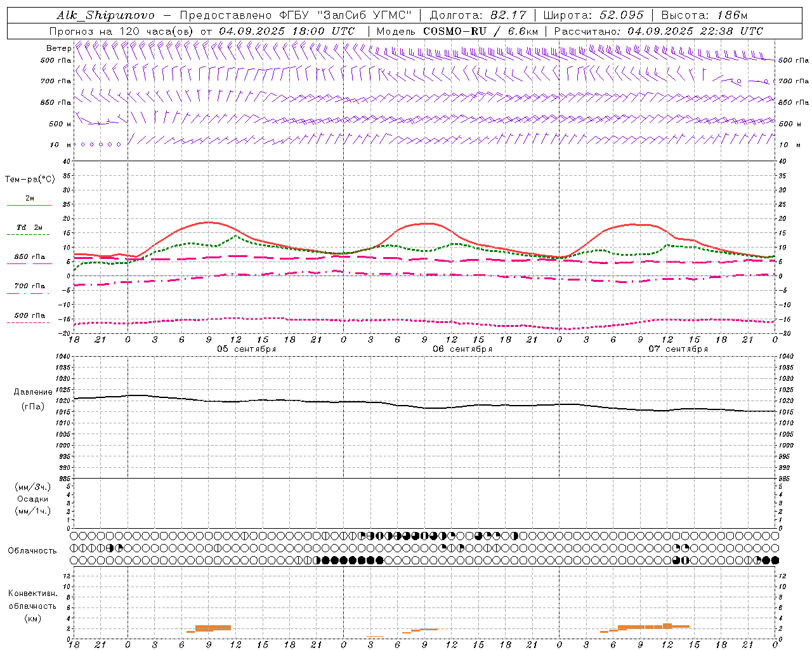Click the 850 гПа temperature legend entry
Image resolution: width=812 pixels, height=650 pixels.
(30, 257)
